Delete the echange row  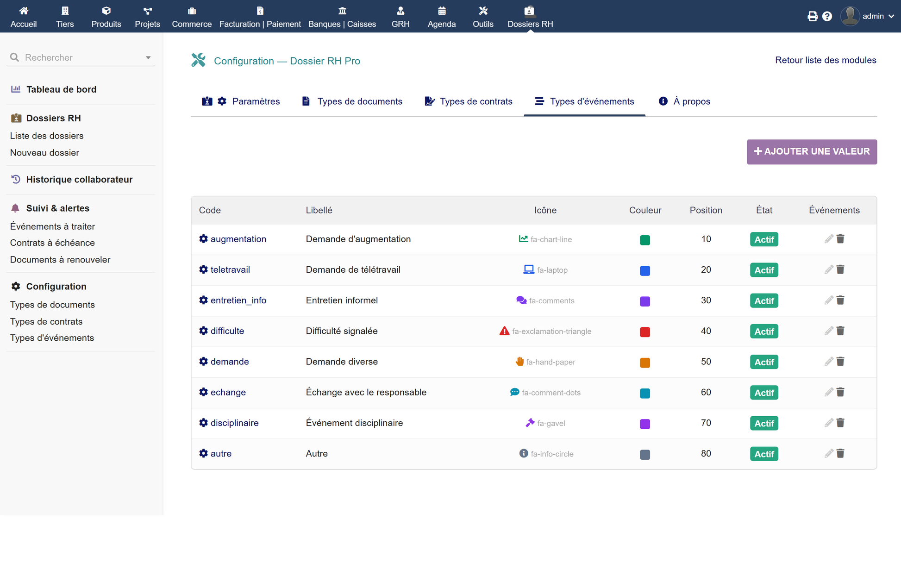[x=840, y=392]
